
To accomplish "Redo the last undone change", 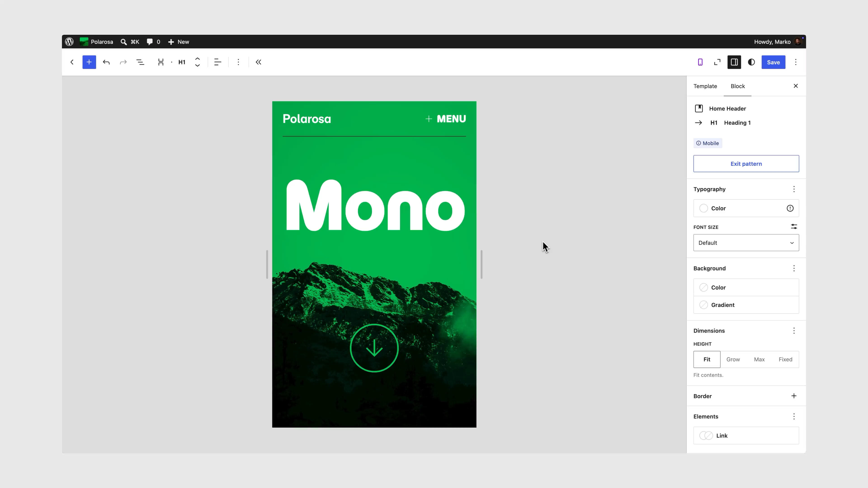I will [123, 62].
